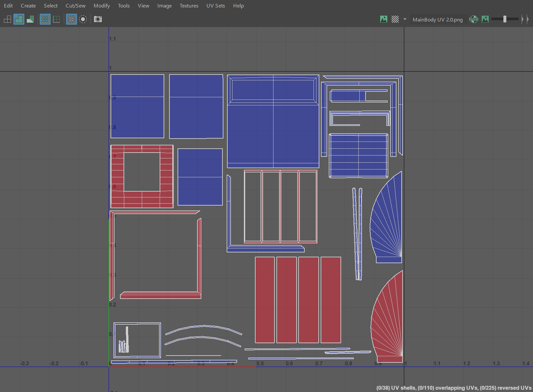Viewport: 533px width, 392px height.
Task: Toggle the display image icon
Action: (384, 19)
